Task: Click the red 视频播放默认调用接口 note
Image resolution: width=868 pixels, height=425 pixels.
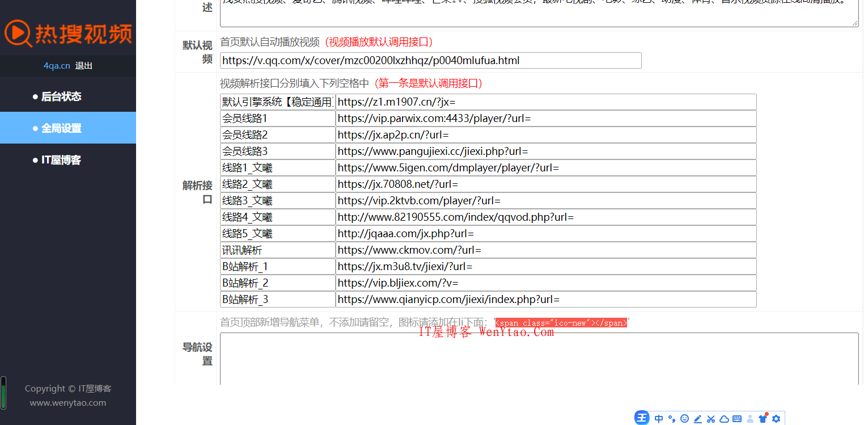Action: tap(380, 42)
